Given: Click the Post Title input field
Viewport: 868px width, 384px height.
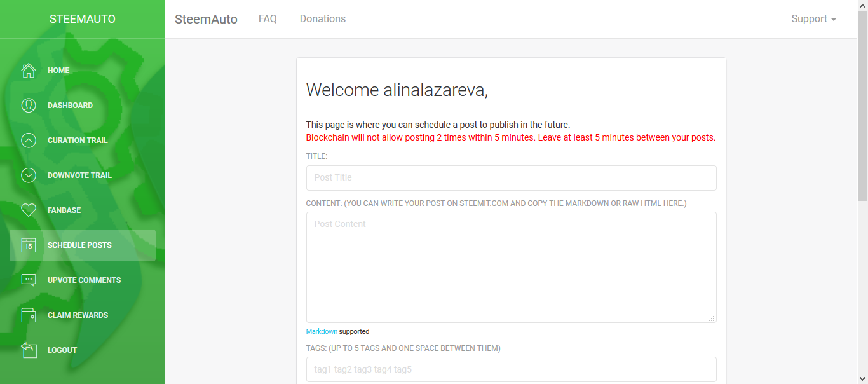Looking at the screenshot, I should tap(511, 178).
